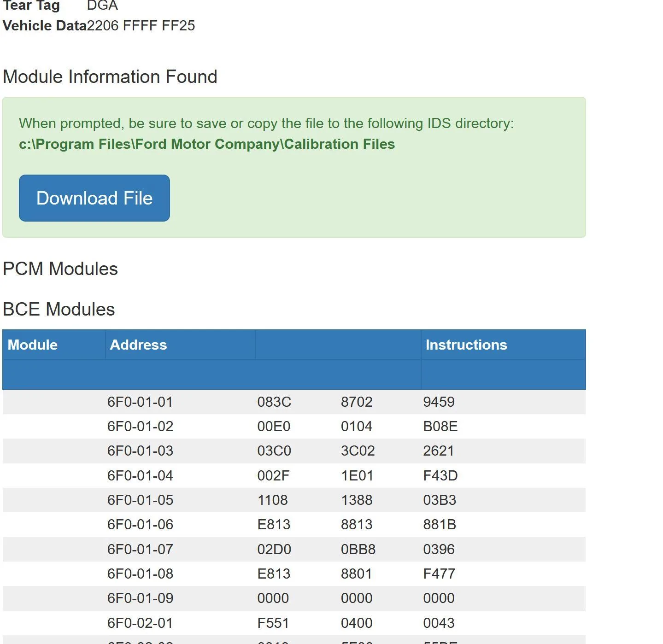Select address cell 6F0-01-01
The image size is (663, 644).
tap(140, 402)
